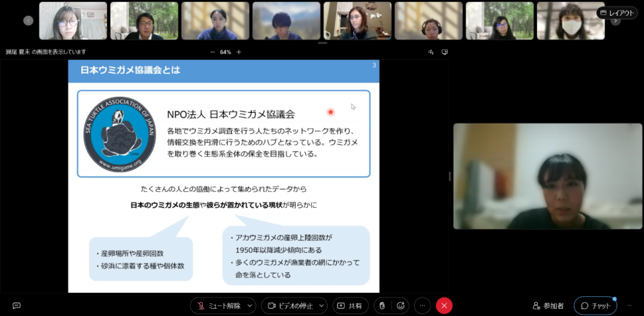Image resolution: width=644 pixels, height=316 pixels.
Task: Click the heading NPO法人 日本ウミガメ協議会
Action: coord(231,115)
